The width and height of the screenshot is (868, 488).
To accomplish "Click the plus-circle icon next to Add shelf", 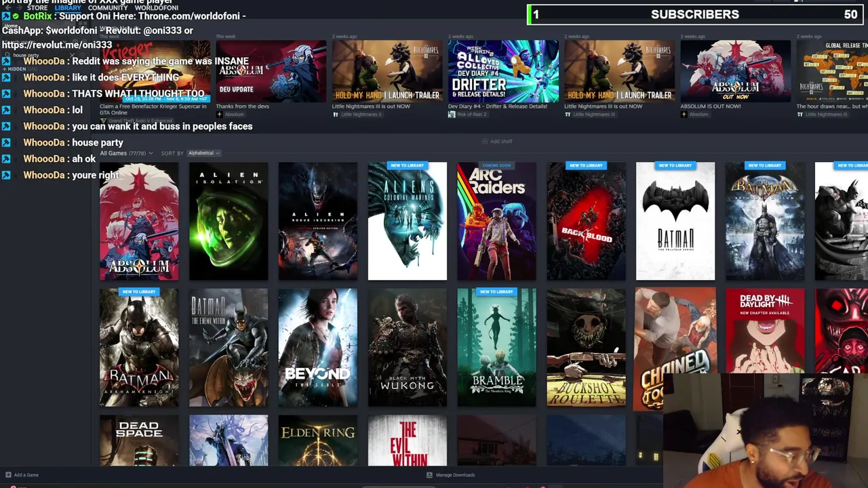I will 484,141.
